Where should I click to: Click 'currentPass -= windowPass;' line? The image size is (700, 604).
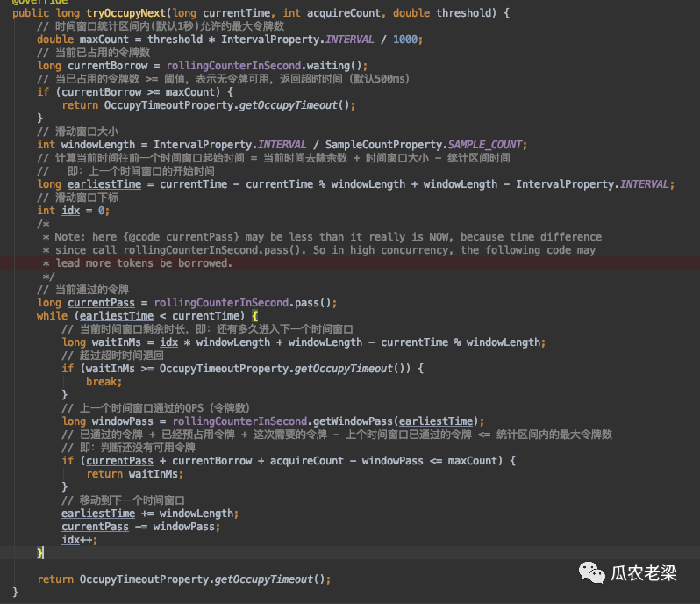click(x=141, y=527)
